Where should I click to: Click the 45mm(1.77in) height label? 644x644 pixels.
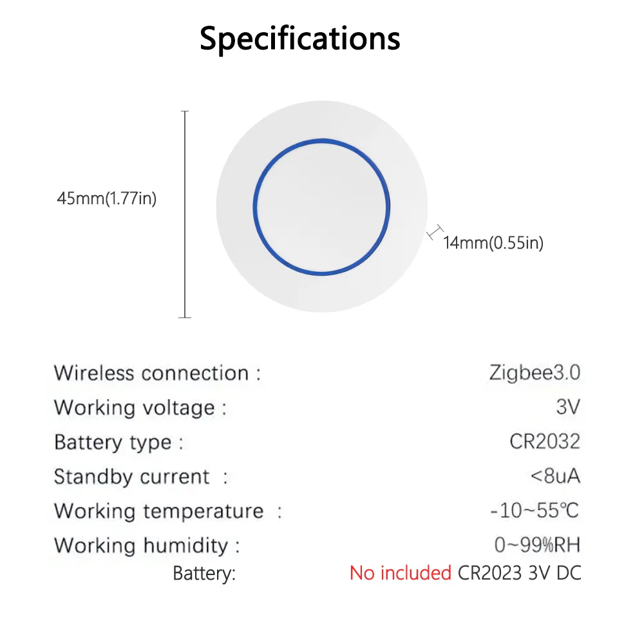pyautogui.click(x=107, y=198)
